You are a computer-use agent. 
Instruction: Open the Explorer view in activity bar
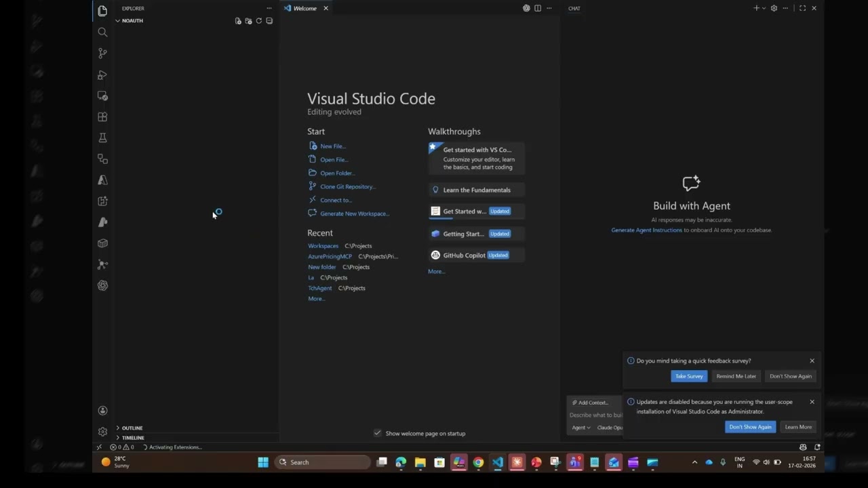click(102, 11)
